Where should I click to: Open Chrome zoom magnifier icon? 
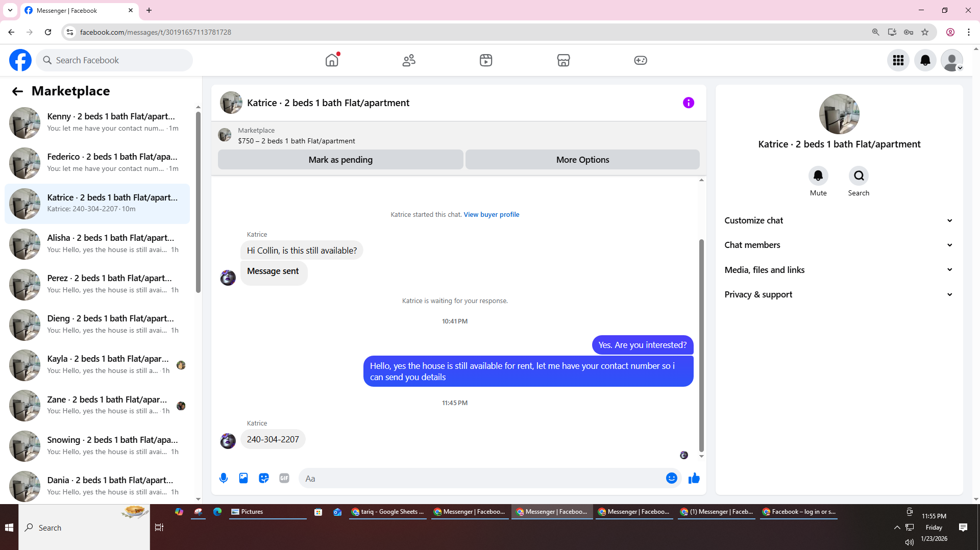(876, 32)
